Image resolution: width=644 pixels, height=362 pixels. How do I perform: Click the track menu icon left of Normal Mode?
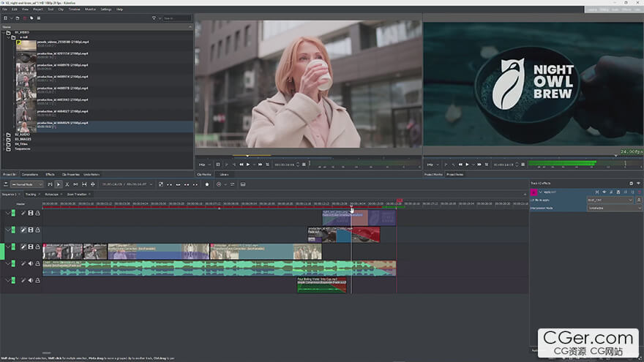(6, 184)
